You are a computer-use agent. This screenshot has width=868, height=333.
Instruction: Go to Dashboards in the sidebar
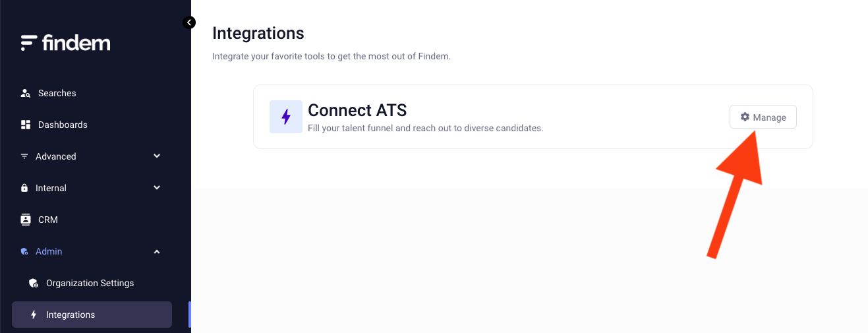pos(63,125)
